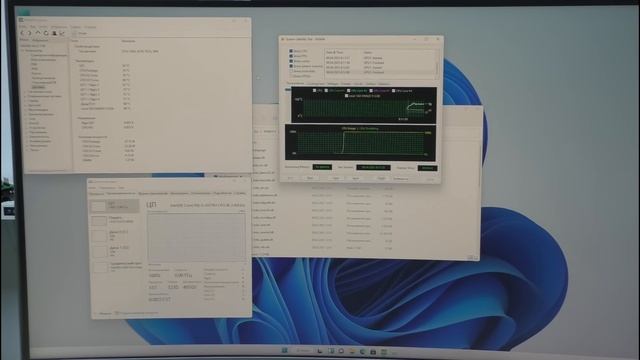The height and width of the screenshot is (360, 640).
Task: Open File menu in Task Manager
Action: [x=92, y=188]
